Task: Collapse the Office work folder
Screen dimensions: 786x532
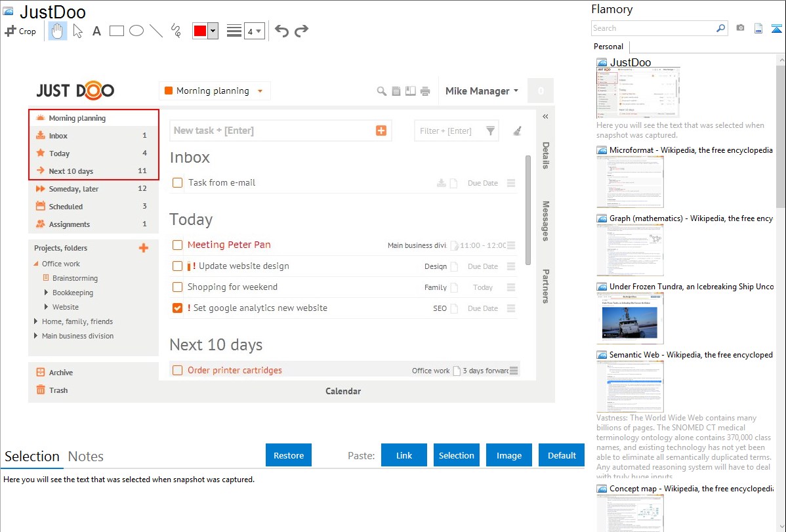Action: point(35,264)
